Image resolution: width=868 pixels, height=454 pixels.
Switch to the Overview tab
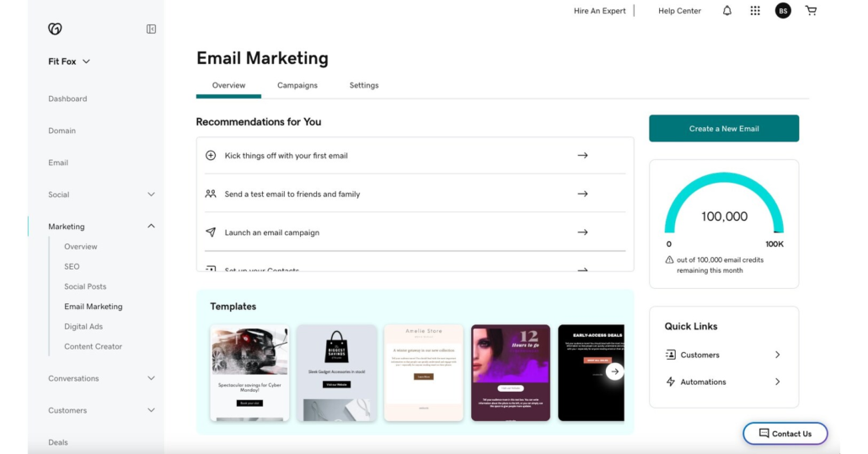pyautogui.click(x=228, y=85)
